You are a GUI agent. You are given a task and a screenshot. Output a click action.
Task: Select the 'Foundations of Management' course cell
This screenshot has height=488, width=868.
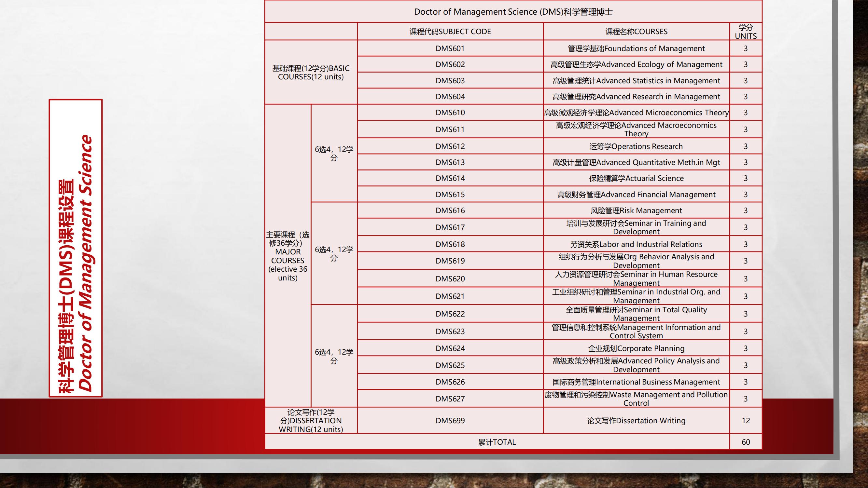pos(636,48)
